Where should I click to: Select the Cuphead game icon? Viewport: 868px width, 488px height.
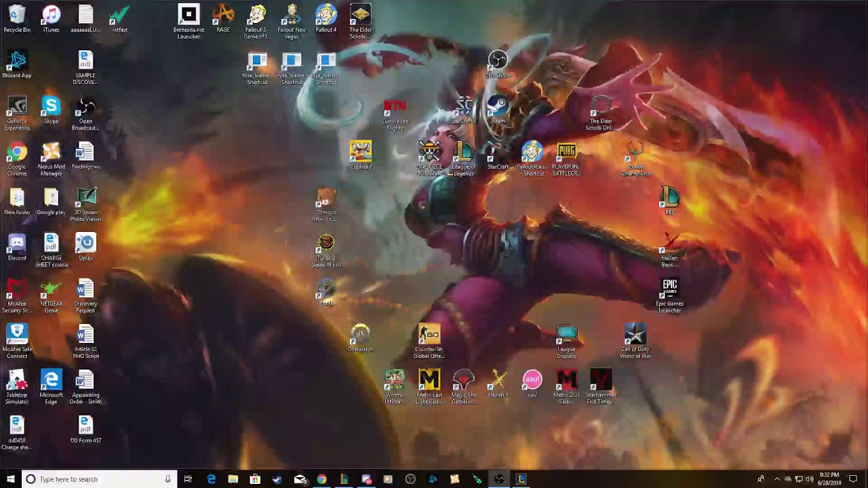coord(360,155)
